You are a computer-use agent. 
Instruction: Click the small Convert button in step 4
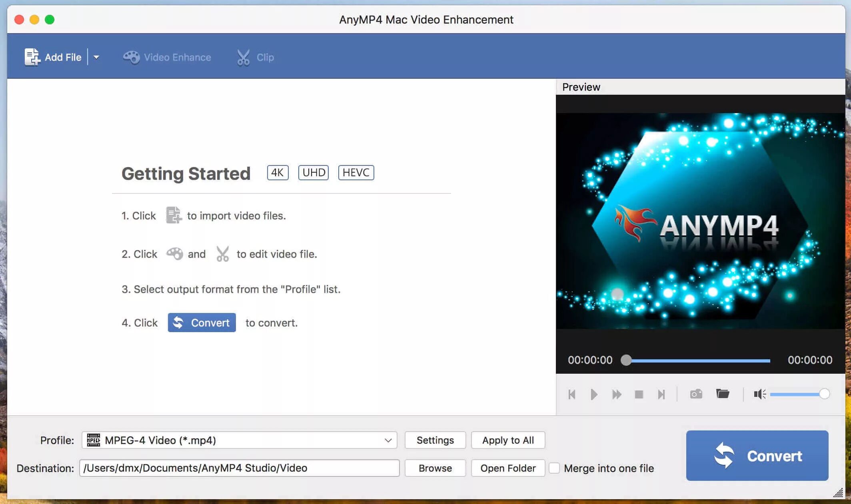(x=202, y=323)
